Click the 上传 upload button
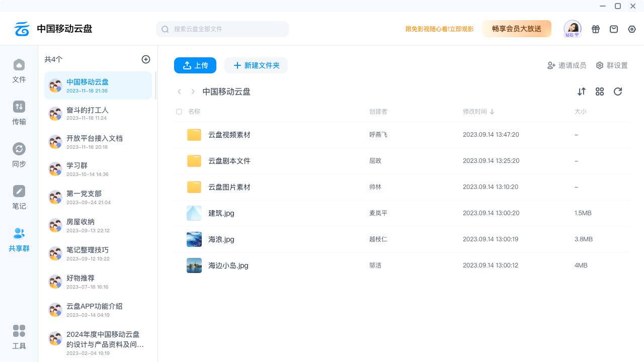 [x=195, y=65]
